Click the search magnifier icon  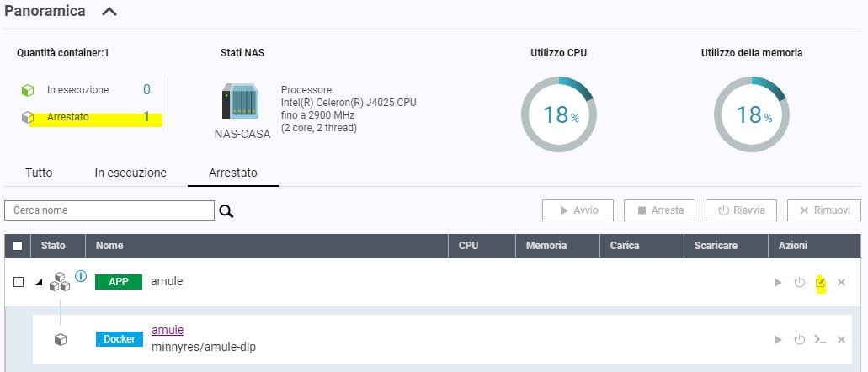(x=226, y=210)
